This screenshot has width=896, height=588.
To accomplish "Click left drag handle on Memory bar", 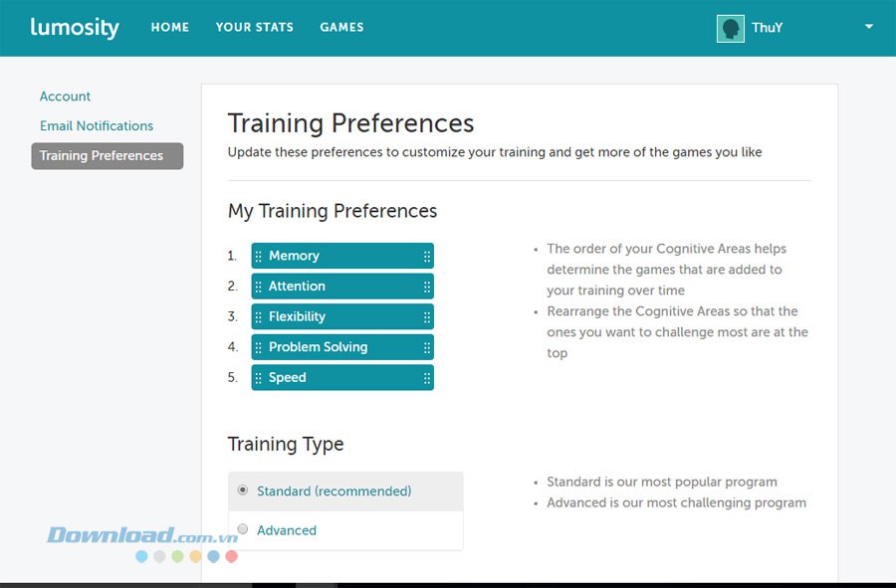I will [x=259, y=257].
